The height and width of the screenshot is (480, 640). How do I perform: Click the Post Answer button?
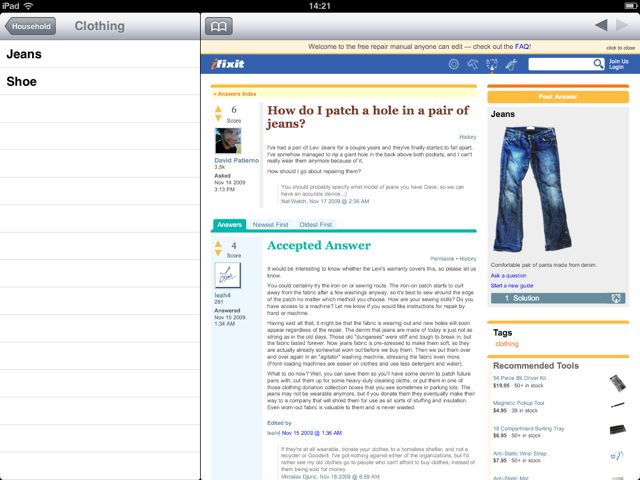(558, 97)
